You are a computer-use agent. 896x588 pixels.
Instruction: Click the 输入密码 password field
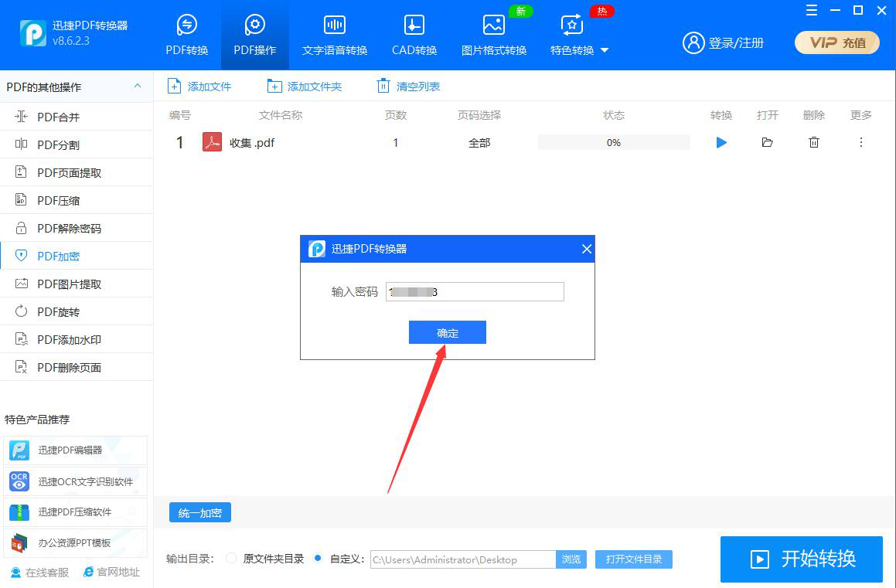[475, 292]
